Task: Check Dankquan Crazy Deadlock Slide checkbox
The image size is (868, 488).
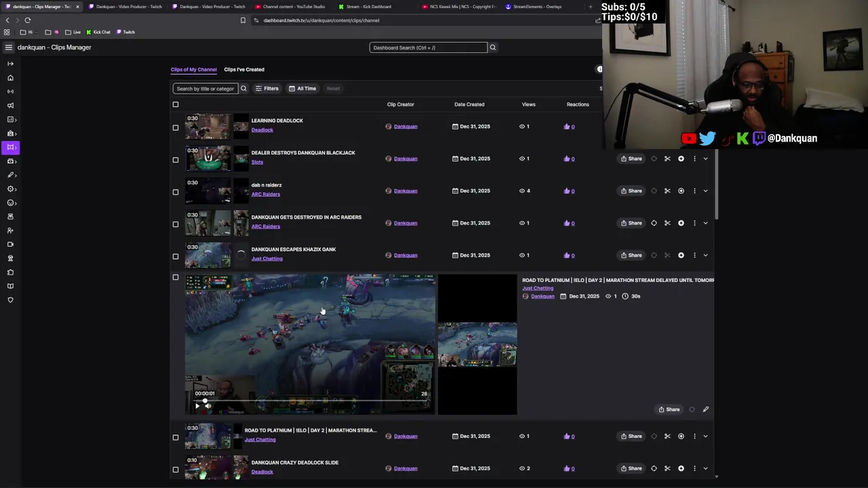Action: tap(176, 470)
